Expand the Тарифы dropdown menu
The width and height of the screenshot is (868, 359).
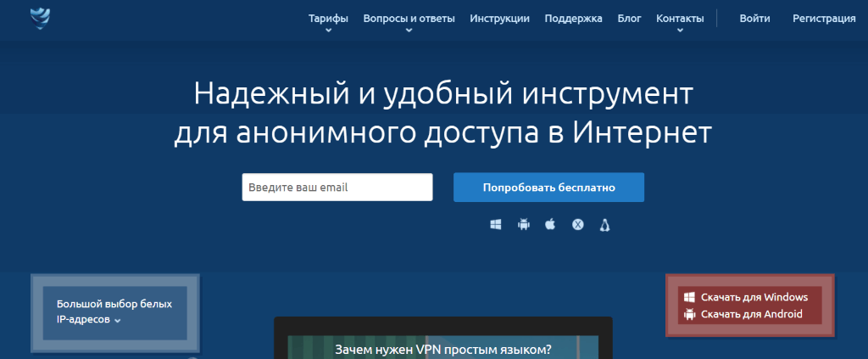click(x=328, y=19)
